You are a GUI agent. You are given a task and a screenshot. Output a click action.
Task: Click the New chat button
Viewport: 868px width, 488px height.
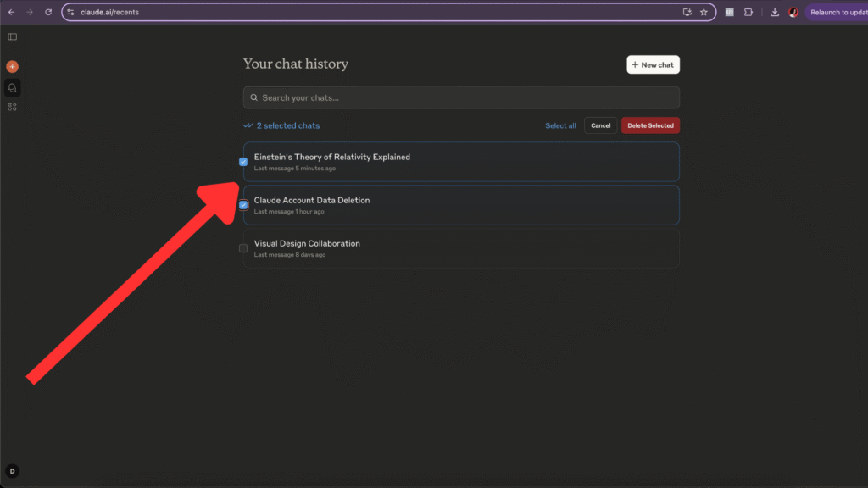click(653, 64)
